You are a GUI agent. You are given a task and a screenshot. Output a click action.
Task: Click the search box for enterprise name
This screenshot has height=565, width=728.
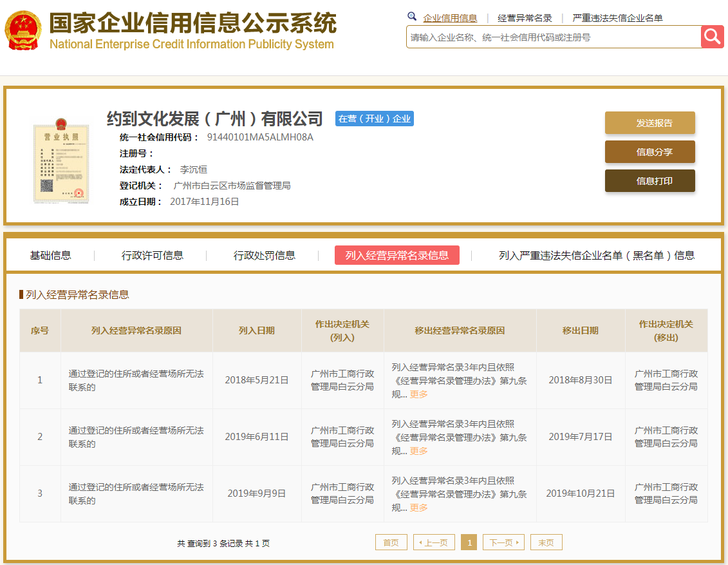click(x=554, y=37)
